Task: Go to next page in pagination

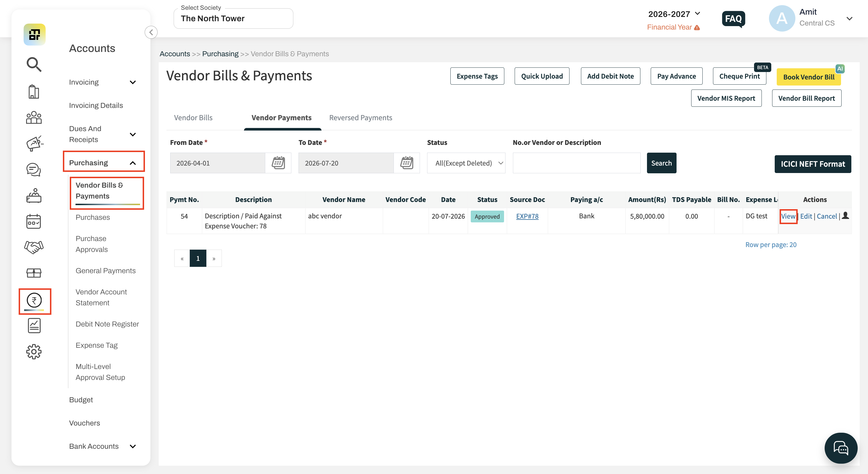Action: (214, 259)
